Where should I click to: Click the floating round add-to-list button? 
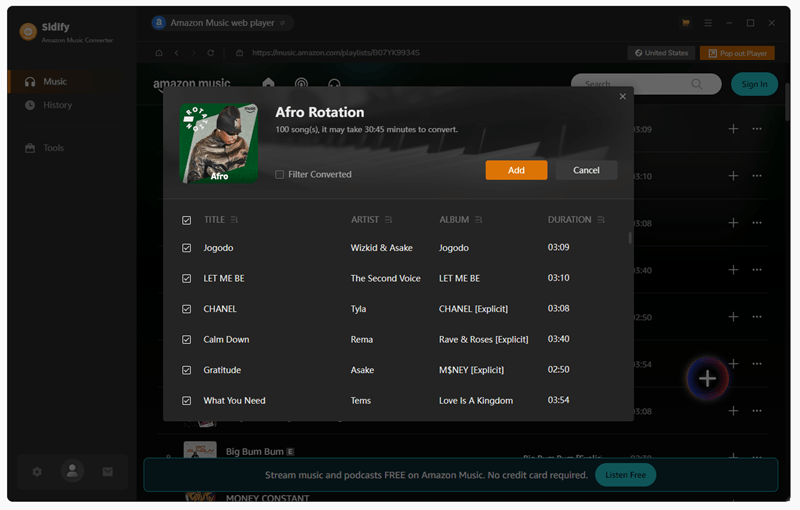[x=707, y=379]
